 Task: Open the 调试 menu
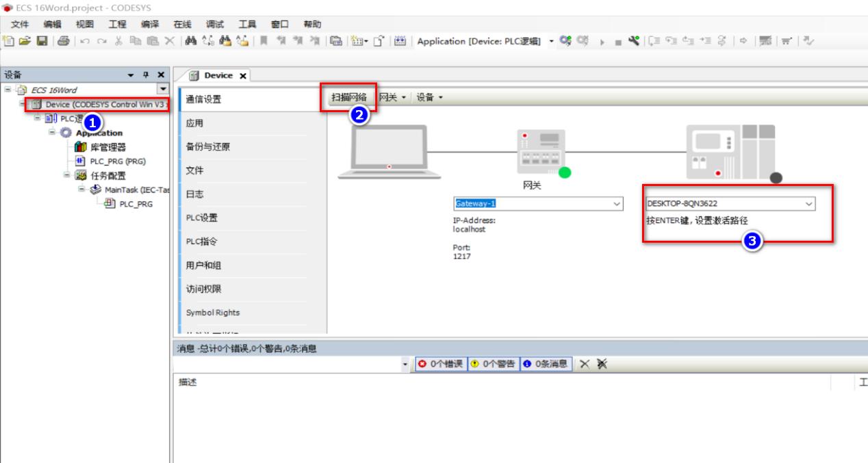pos(215,24)
